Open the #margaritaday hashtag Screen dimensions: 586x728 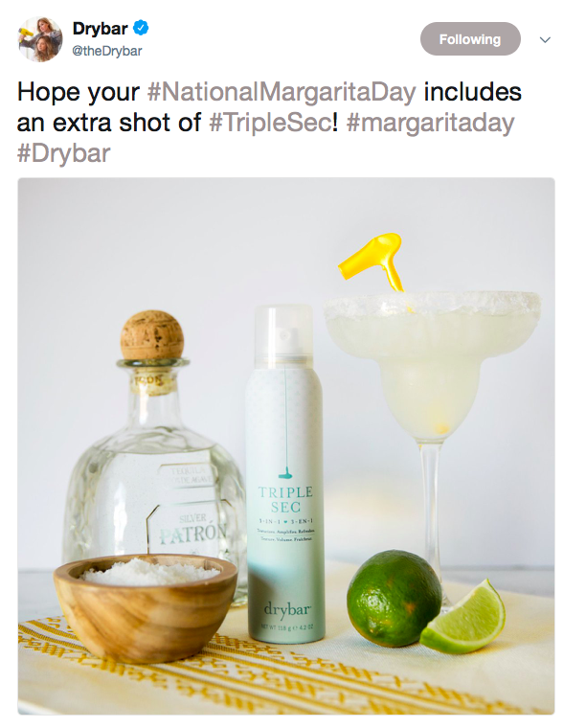tap(430, 123)
